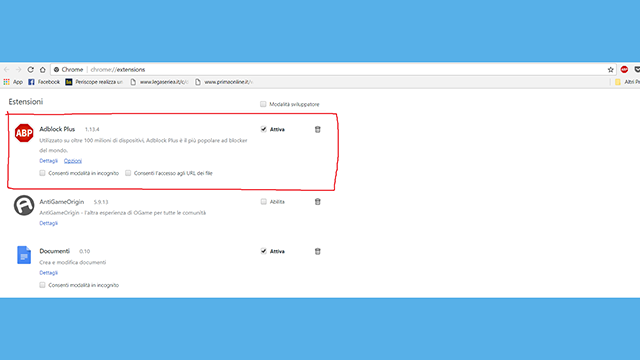Open the Altri Preferiti bookmarks folder
Image resolution: width=640 pixels, height=360 pixels.
627,82
